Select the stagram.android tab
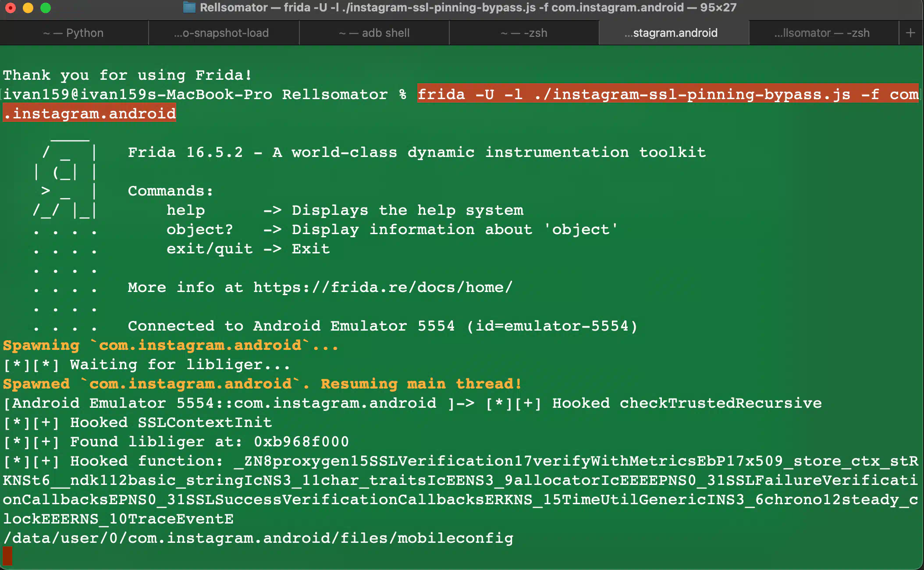The height and width of the screenshot is (570, 924). pos(674,33)
